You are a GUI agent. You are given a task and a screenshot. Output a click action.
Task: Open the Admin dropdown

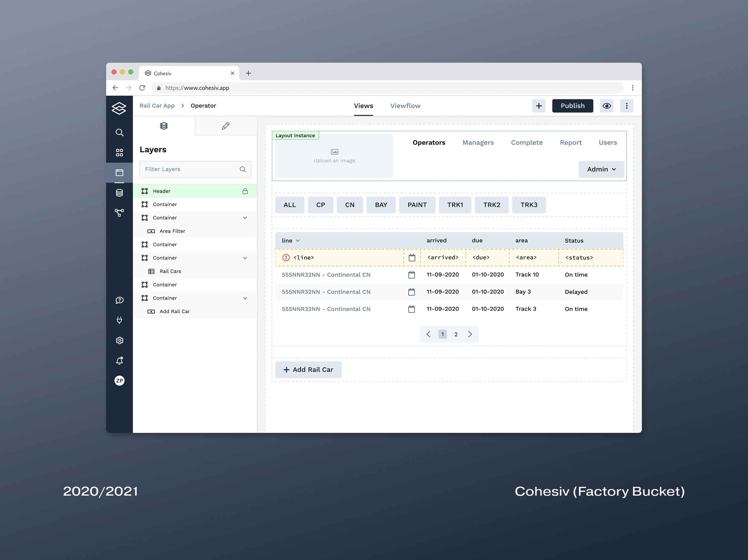click(x=601, y=169)
